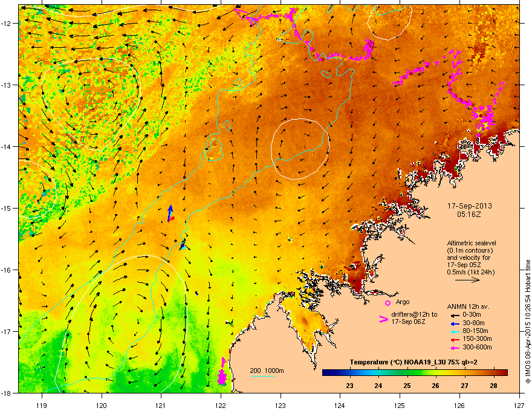
Task: Click the magenta 300-600m legend arrow
Action: point(454,348)
